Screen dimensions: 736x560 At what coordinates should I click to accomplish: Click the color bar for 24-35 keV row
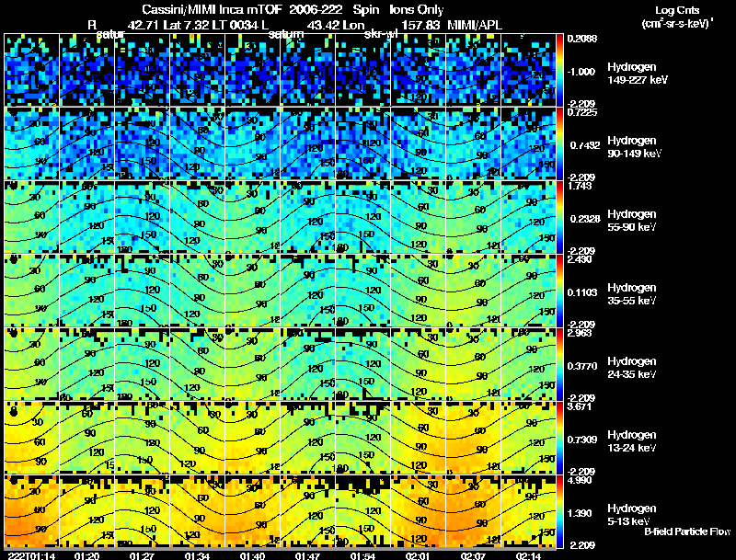point(559,364)
